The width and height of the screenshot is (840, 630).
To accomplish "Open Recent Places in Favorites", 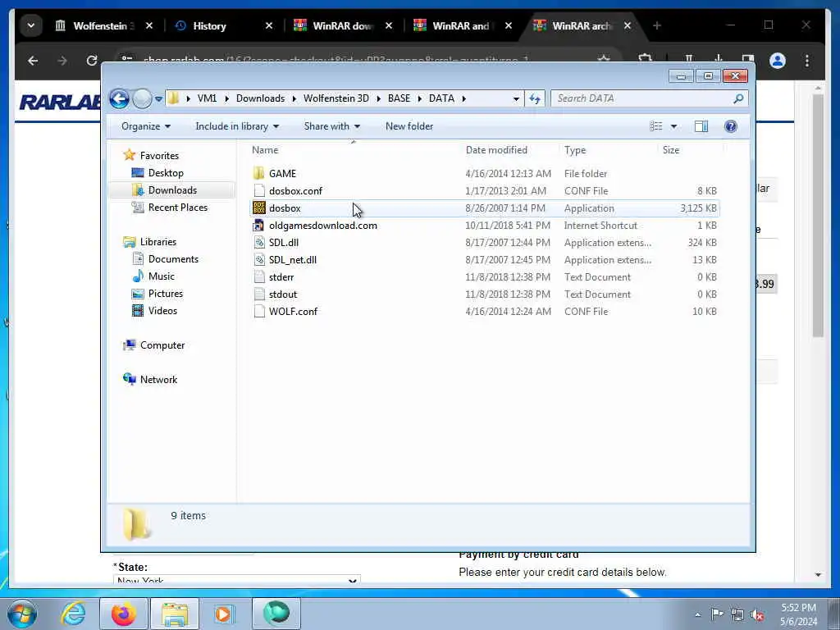I will pyautogui.click(x=177, y=208).
